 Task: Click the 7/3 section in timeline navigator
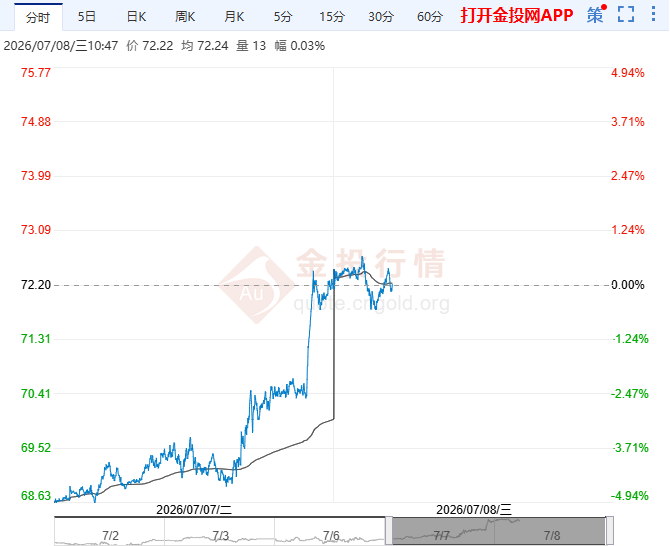click(220, 531)
